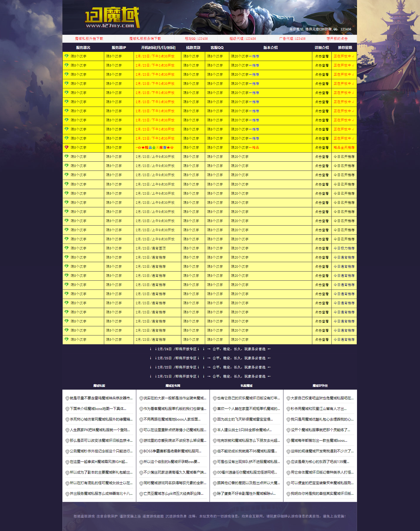Viewport: 420px width, 531px height.
Task: Click the 开机时间[月/日/时间] column header
Action: coord(158,48)
